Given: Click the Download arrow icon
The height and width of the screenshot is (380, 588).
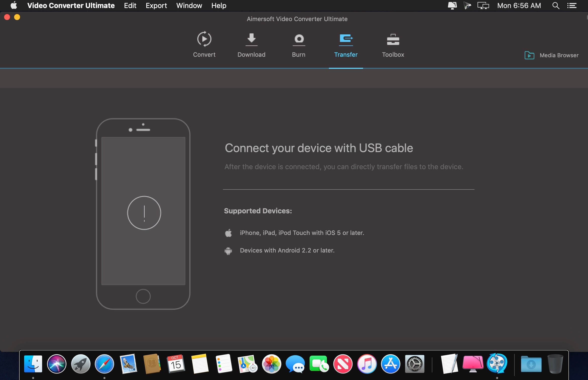Looking at the screenshot, I should 252,39.
